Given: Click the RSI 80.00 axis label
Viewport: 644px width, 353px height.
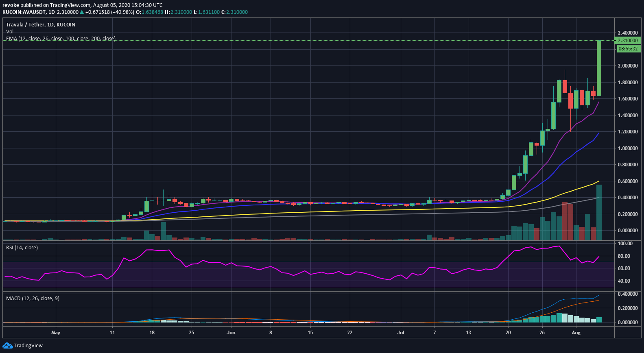Looking at the screenshot, I should [x=624, y=256].
